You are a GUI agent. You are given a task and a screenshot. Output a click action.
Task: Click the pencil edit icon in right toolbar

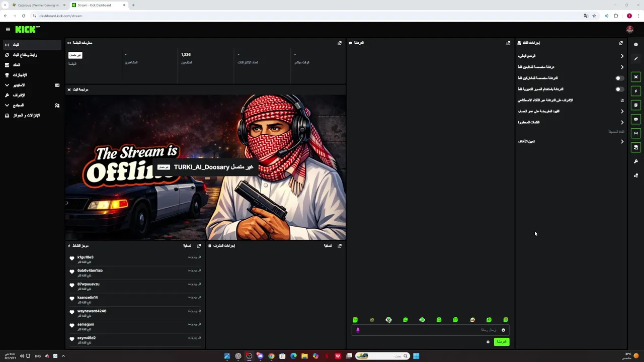click(636, 59)
